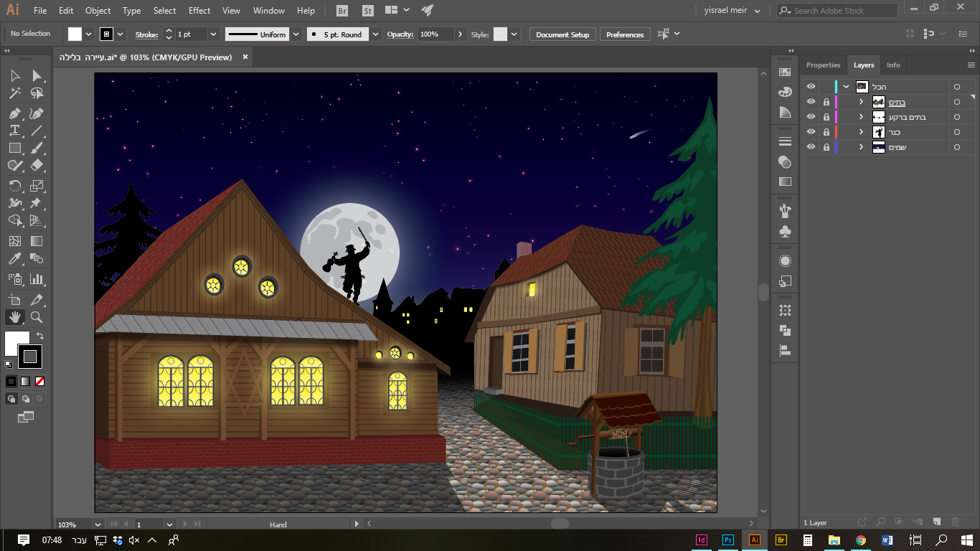The height and width of the screenshot is (551, 980).
Task: Unlock the בתים ברקע layer
Action: tap(826, 117)
